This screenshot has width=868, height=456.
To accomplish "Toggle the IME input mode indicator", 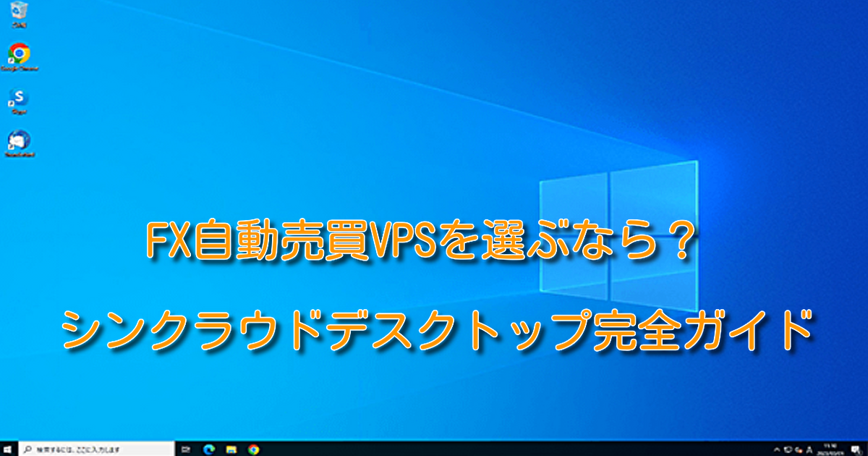I will point(809,449).
